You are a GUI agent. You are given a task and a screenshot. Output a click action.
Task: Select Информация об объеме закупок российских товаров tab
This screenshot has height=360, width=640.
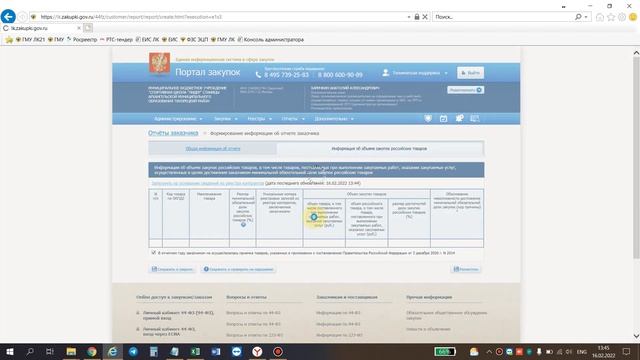point(379,149)
